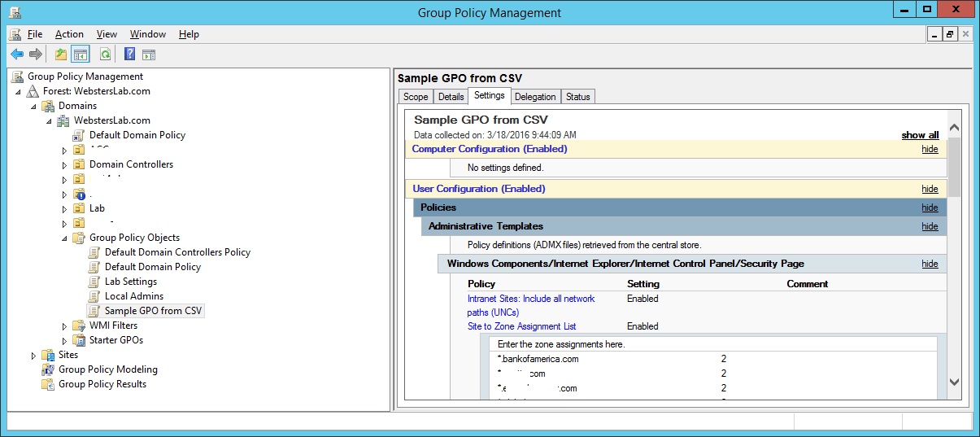Click the Refresh toolbar icon
Viewport: 980px width, 437px height.
tap(105, 55)
